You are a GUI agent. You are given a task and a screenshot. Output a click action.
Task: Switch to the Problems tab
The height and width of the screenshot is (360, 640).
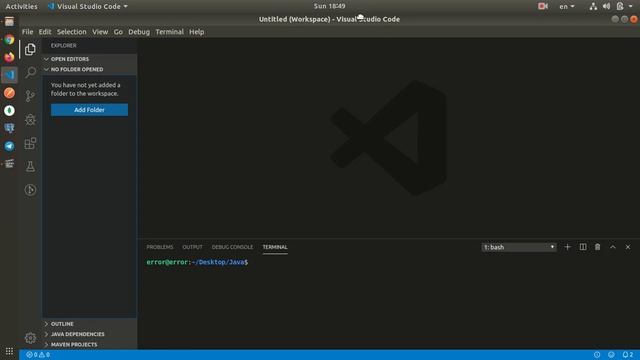coord(160,247)
